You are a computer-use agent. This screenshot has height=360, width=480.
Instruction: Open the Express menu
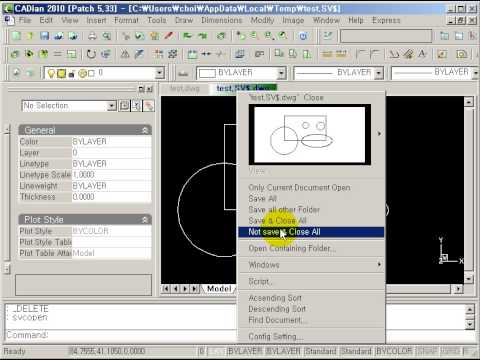click(386, 20)
